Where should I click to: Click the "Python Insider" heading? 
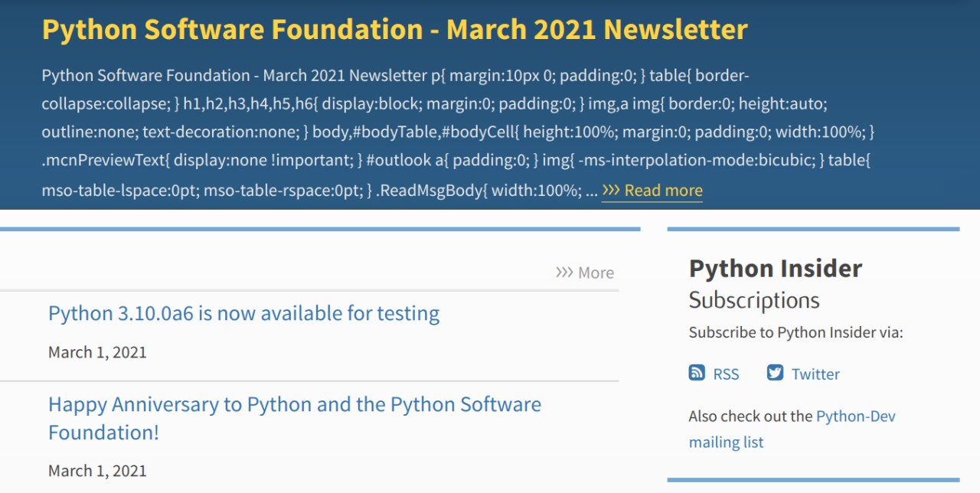click(x=775, y=268)
